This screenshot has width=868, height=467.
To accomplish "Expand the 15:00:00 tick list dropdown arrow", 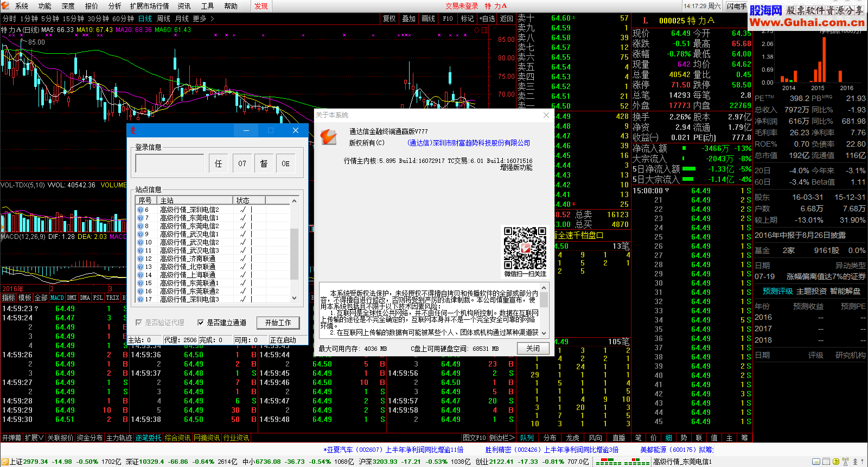I will tap(667, 191).
